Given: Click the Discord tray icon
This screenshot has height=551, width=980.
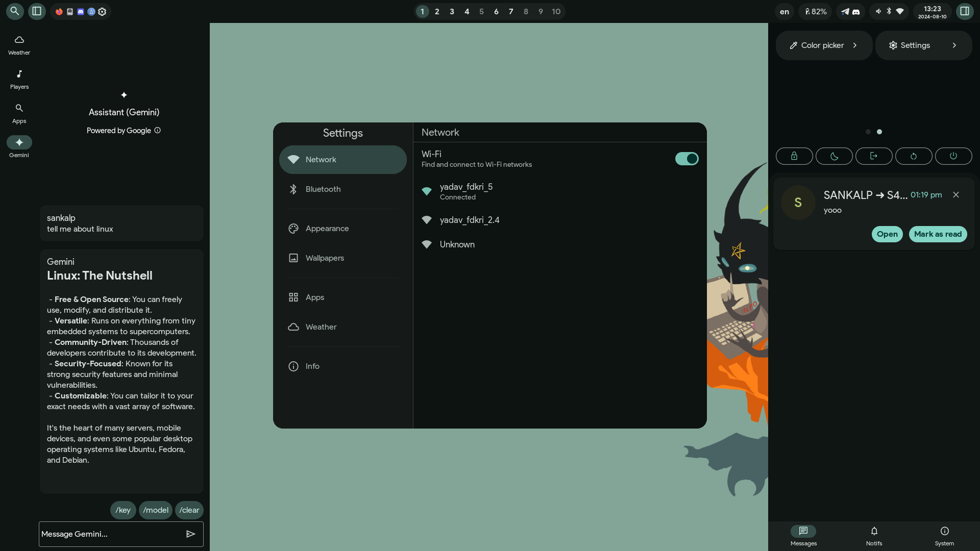Looking at the screenshot, I should pyautogui.click(x=856, y=11).
